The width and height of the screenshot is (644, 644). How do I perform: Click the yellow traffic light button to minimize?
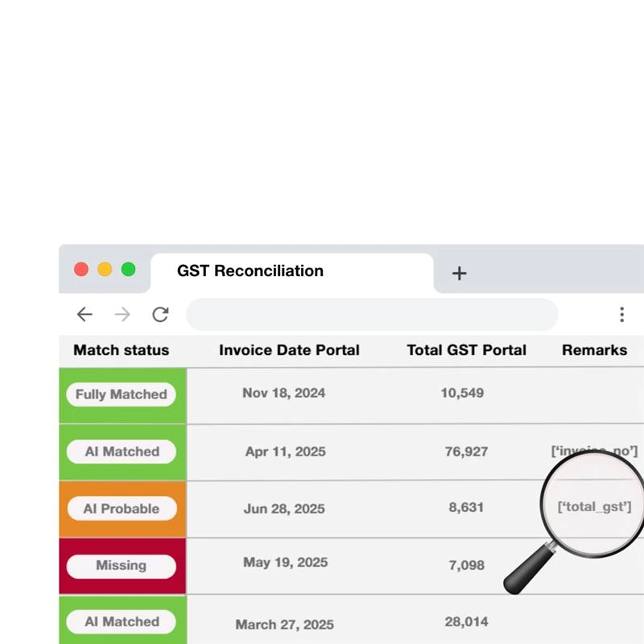click(x=105, y=269)
